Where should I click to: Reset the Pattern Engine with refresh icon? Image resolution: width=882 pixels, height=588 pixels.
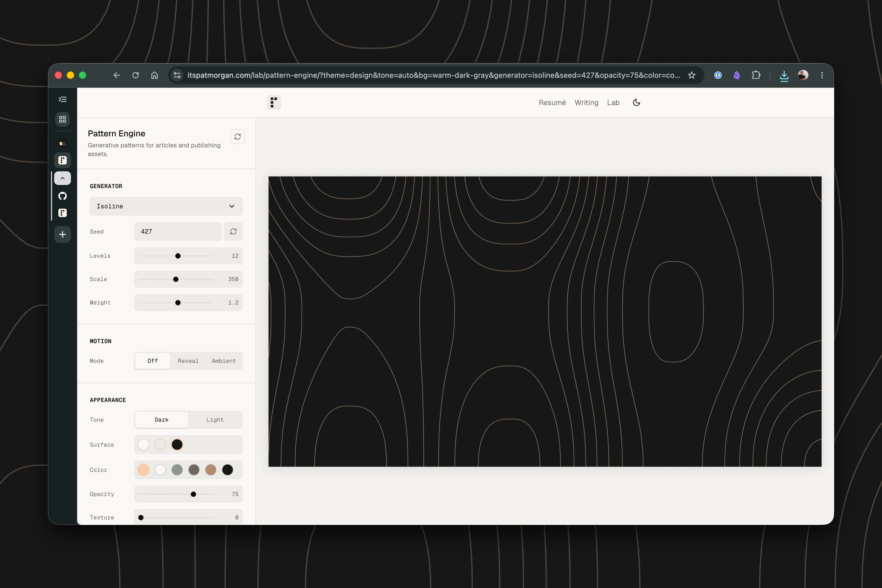tap(237, 137)
